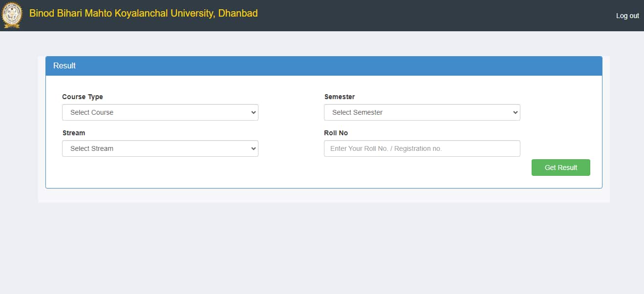Click the Stream label
Screen dimensions: 644x294
74,133
